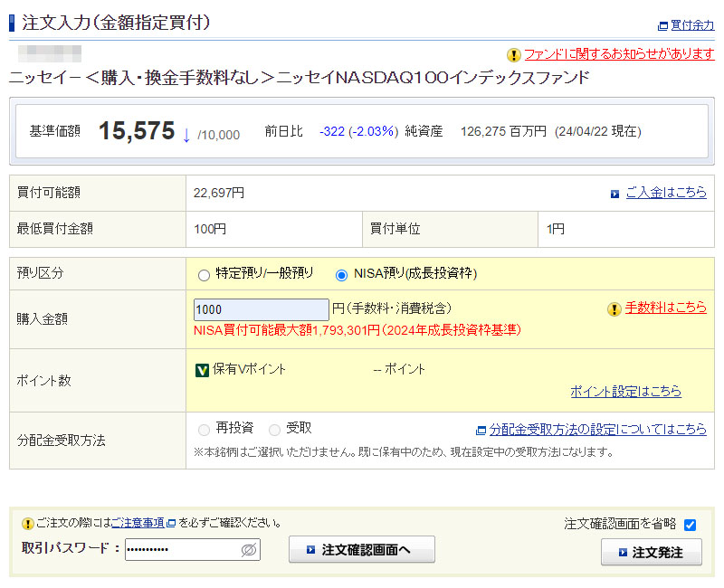Click the window icon beside 買付余力
724x588 pixels.
(x=662, y=26)
